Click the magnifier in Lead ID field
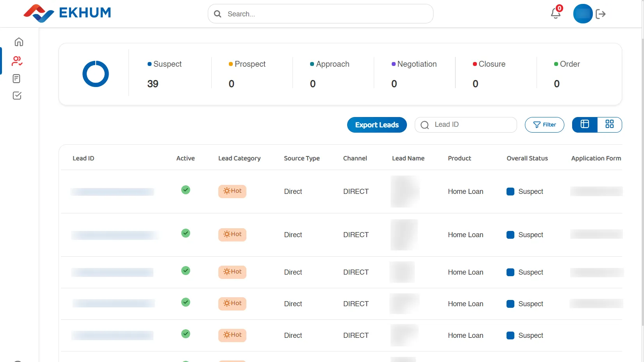The image size is (644, 362). [x=425, y=125]
